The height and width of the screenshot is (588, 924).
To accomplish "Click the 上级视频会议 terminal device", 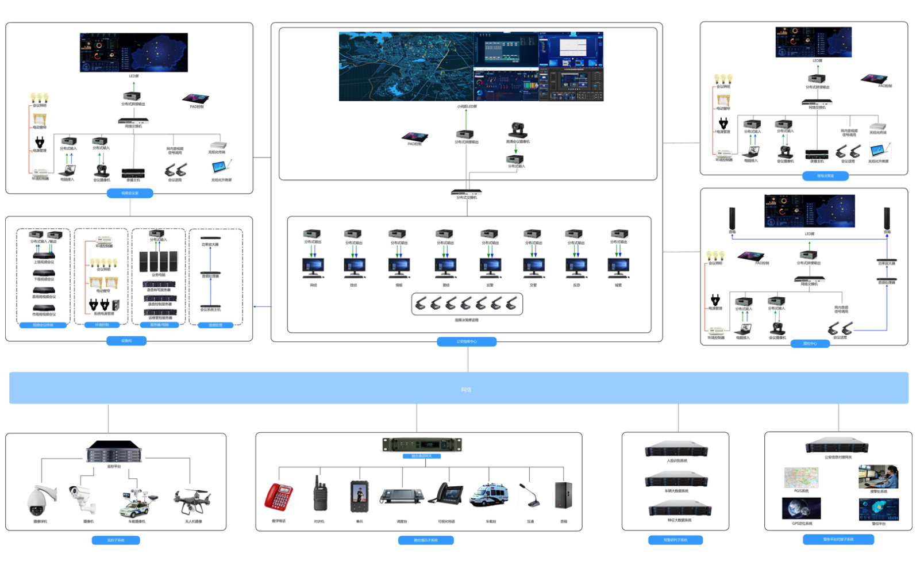I will click(x=44, y=255).
